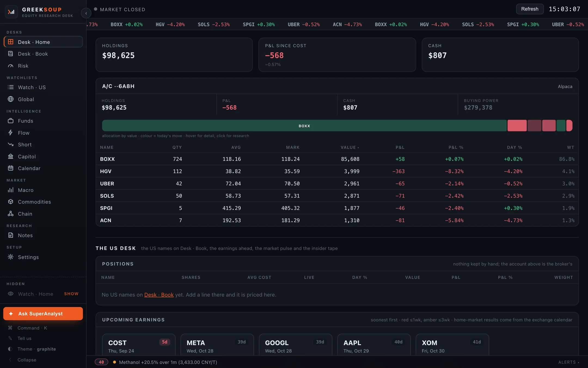Sort holdings by WT column header

coord(571,147)
